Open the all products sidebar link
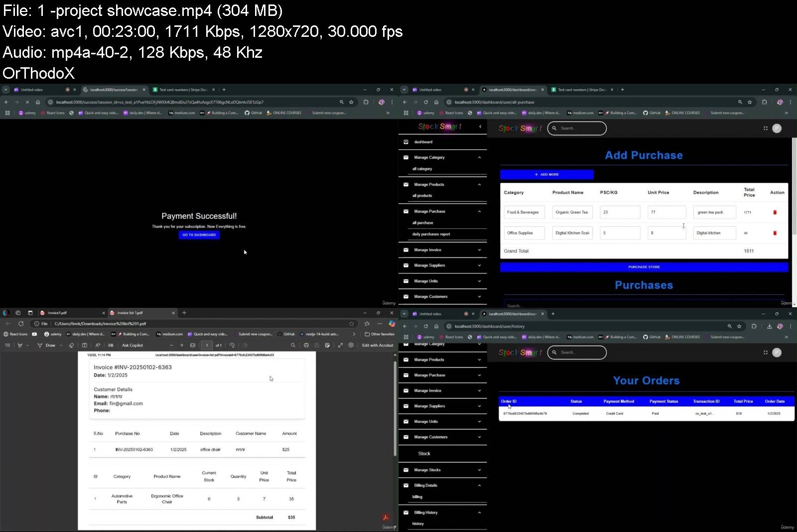Image resolution: width=797 pixels, height=532 pixels. (422, 196)
